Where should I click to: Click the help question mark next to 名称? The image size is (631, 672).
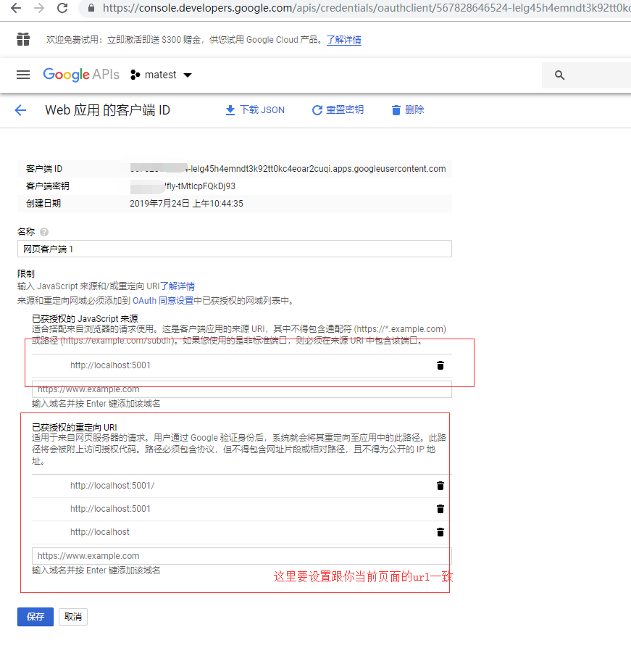coord(44,232)
